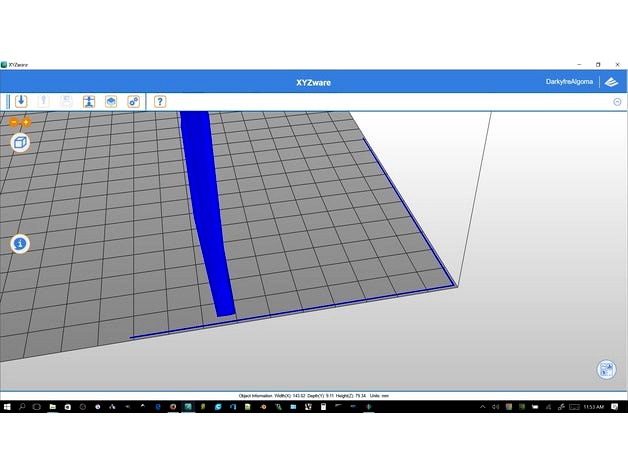Click the greyed-out Export up-arrow toolbar icon
628x472 pixels.
pos(43,101)
